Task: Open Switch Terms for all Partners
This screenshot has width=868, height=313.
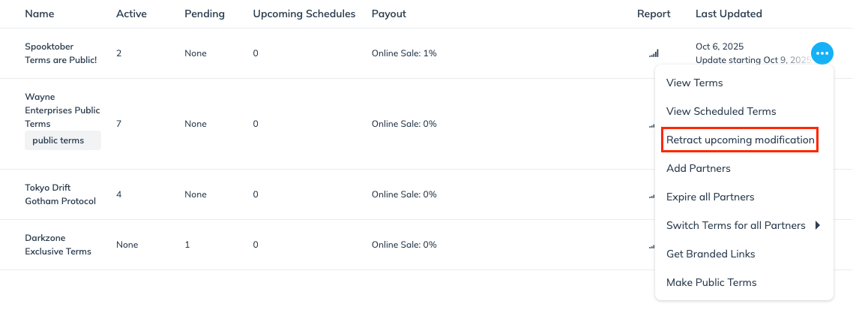Action: (735, 225)
